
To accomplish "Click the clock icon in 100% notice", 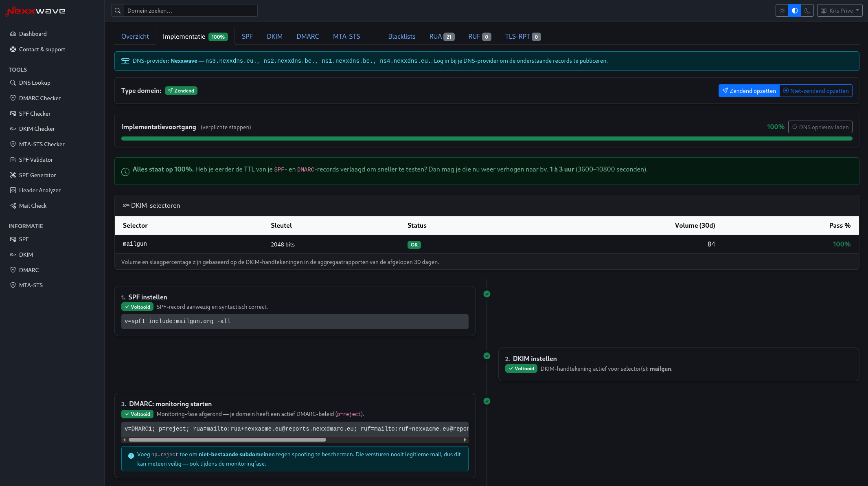I will click(125, 172).
